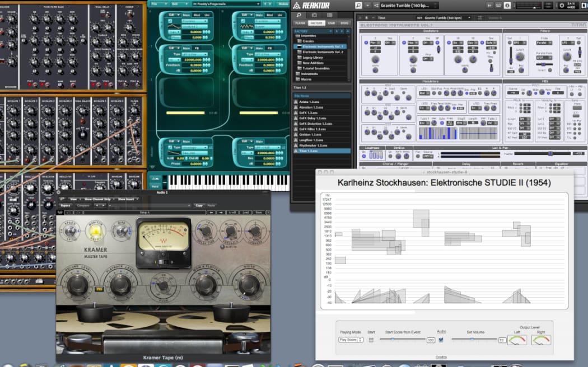Click the link icon between Kramer level knobs
The image size is (588, 367).
tap(99, 289)
